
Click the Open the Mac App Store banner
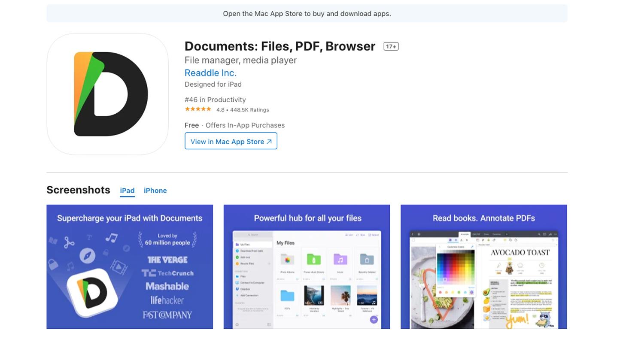pos(307,14)
